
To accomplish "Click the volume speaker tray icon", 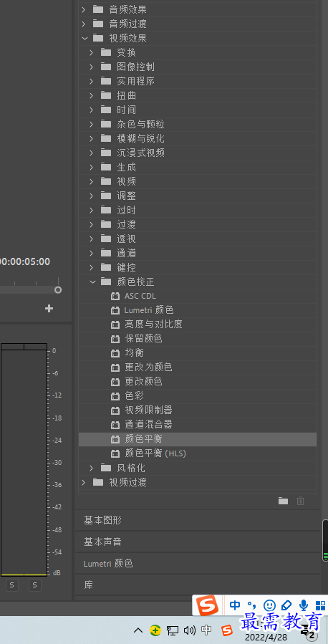I will 189,630.
